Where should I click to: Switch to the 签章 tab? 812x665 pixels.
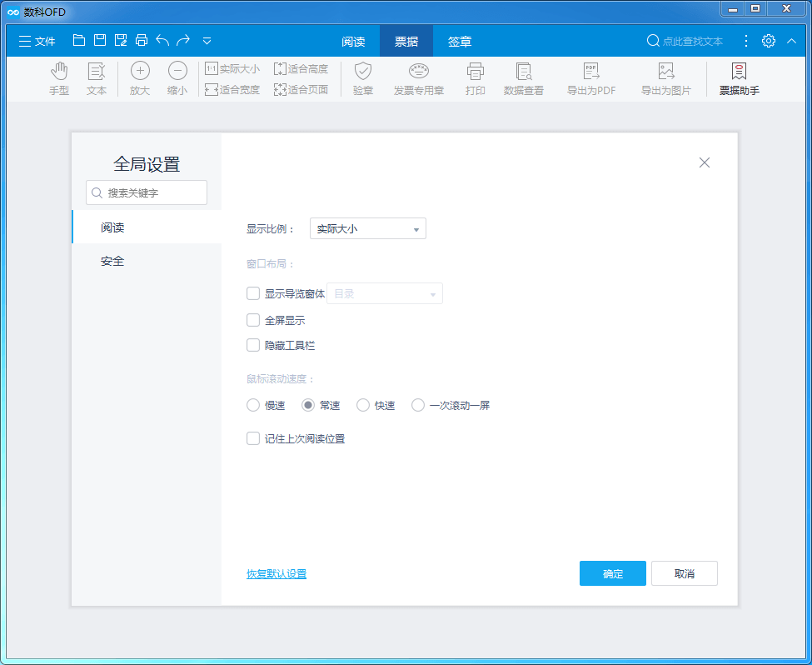461,40
